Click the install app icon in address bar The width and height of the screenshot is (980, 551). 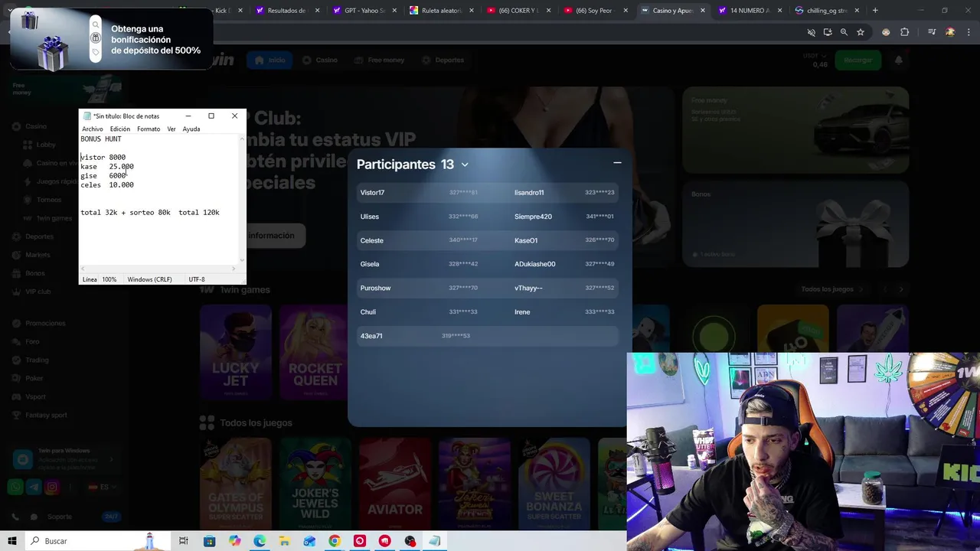828,32
